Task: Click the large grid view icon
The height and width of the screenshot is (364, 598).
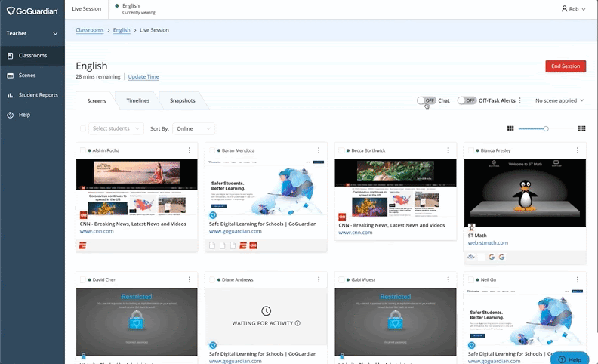Action: (x=581, y=128)
